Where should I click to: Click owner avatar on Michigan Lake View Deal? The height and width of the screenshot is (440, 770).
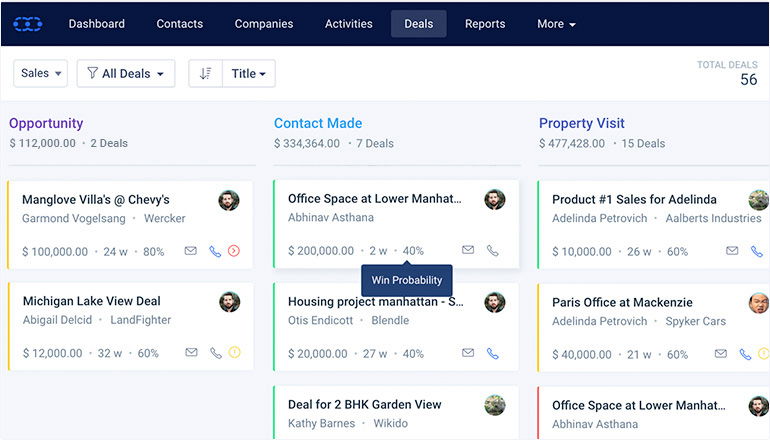coord(229,302)
